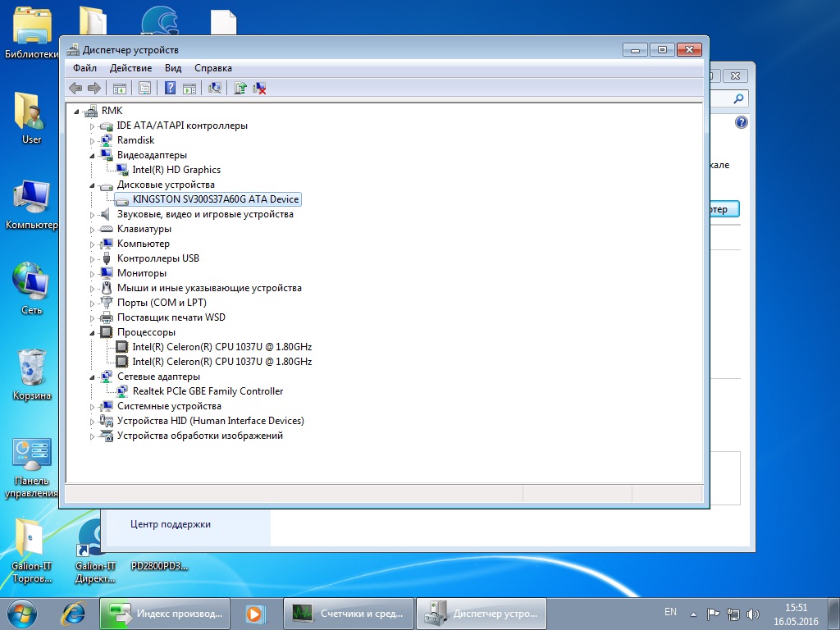
Task: Click the Диспетчер устро... taskbar button
Action: [482, 614]
